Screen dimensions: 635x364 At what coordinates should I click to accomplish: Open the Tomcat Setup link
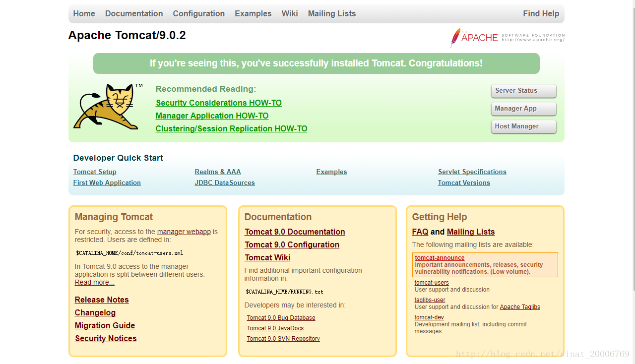tap(95, 172)
